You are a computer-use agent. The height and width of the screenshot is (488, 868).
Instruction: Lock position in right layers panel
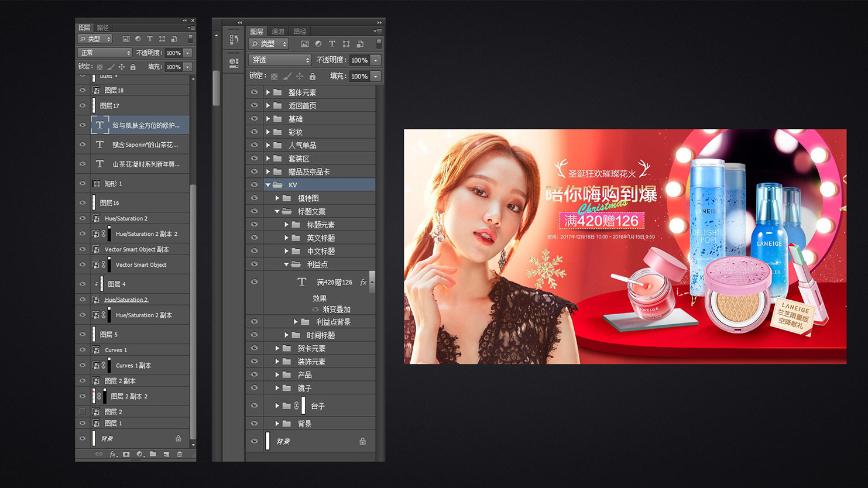click(x=300, y=76)
